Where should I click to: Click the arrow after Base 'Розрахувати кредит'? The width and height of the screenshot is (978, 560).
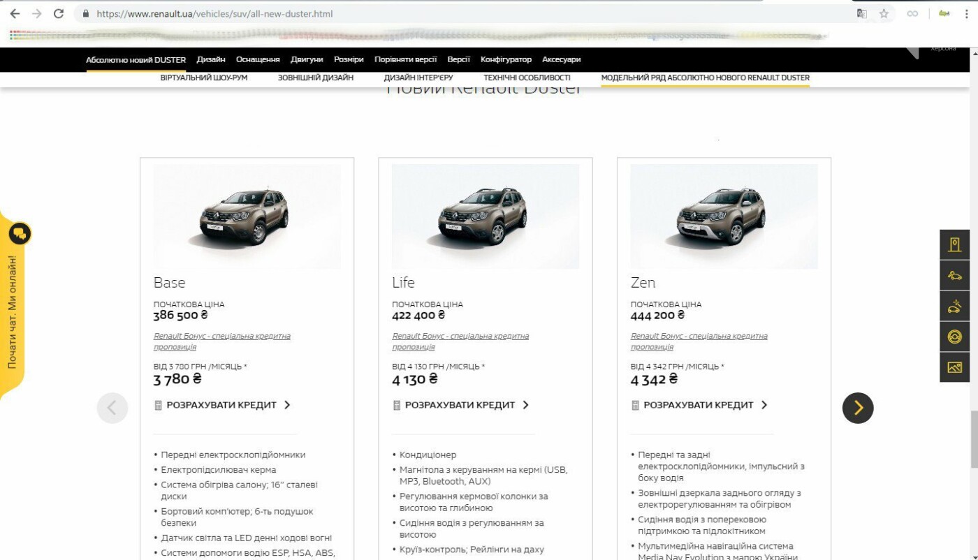pyautogui.click(x=287, y=405)
